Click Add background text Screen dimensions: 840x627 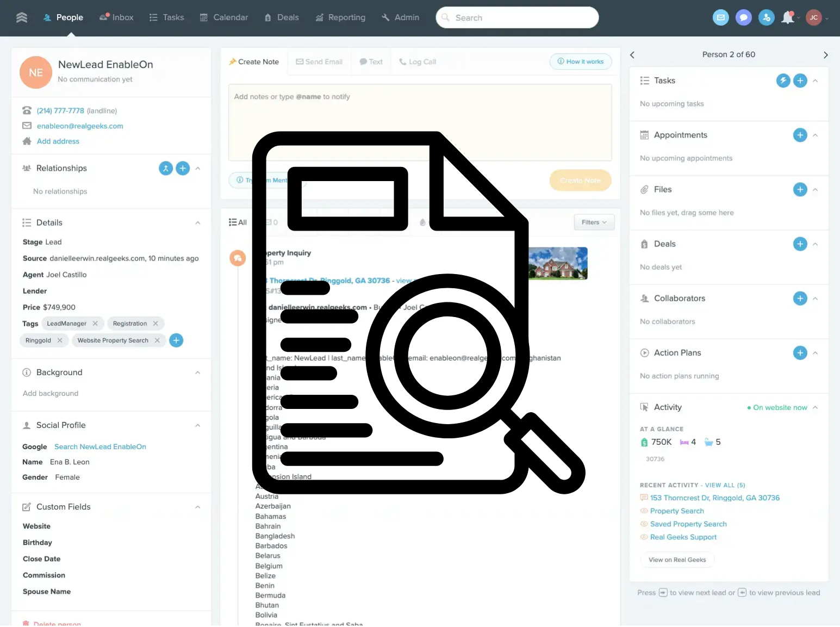pyautogui.click(x=51, y=393)
